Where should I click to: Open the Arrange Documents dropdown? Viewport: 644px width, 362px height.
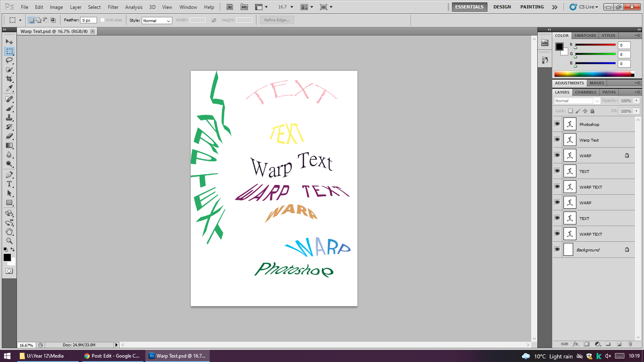(307, 7)
